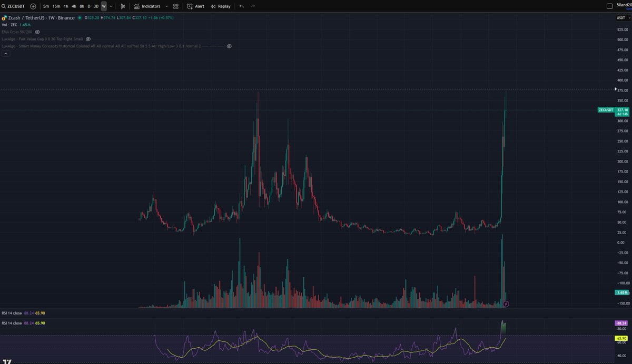Click the 1.65M volume label on the scale

point(621,292)
